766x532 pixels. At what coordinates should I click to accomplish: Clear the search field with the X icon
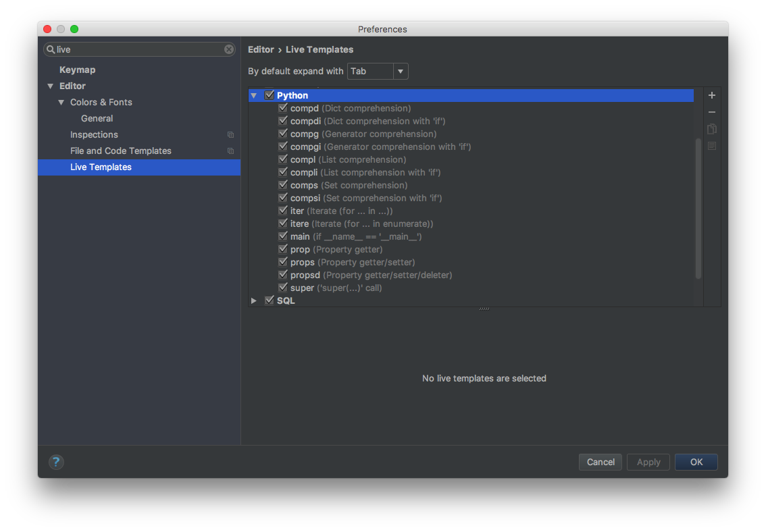pyautogui.click(x=229, y=49)
